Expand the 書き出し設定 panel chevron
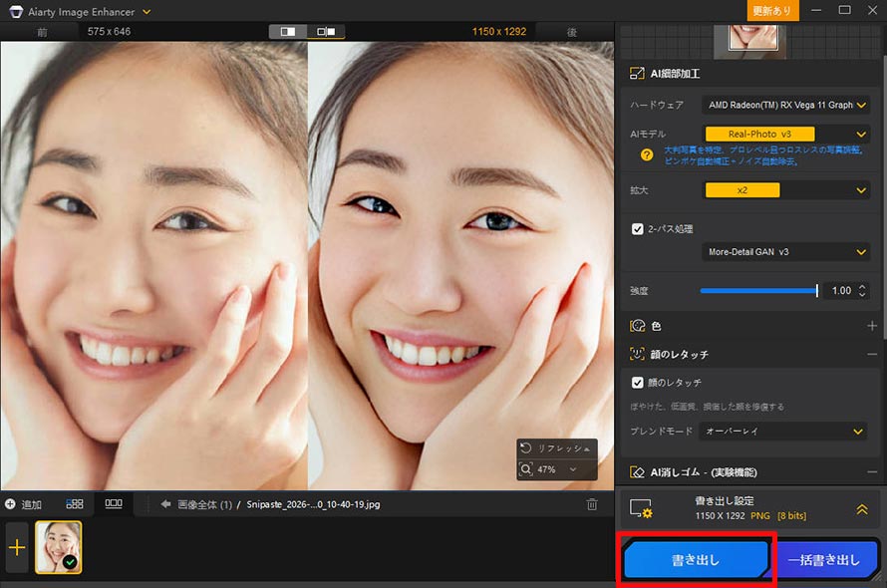Image resolution: width=887 pixels, height=588 pixels. (861, 509)
